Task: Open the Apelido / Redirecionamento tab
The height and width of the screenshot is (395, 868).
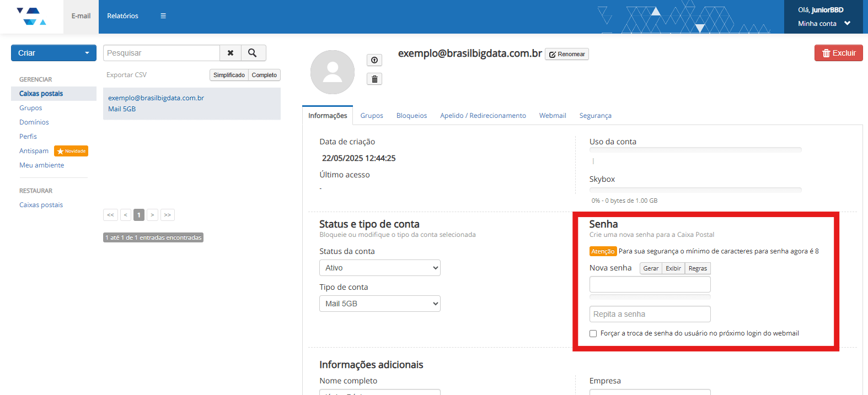Action: pos(483,116)
